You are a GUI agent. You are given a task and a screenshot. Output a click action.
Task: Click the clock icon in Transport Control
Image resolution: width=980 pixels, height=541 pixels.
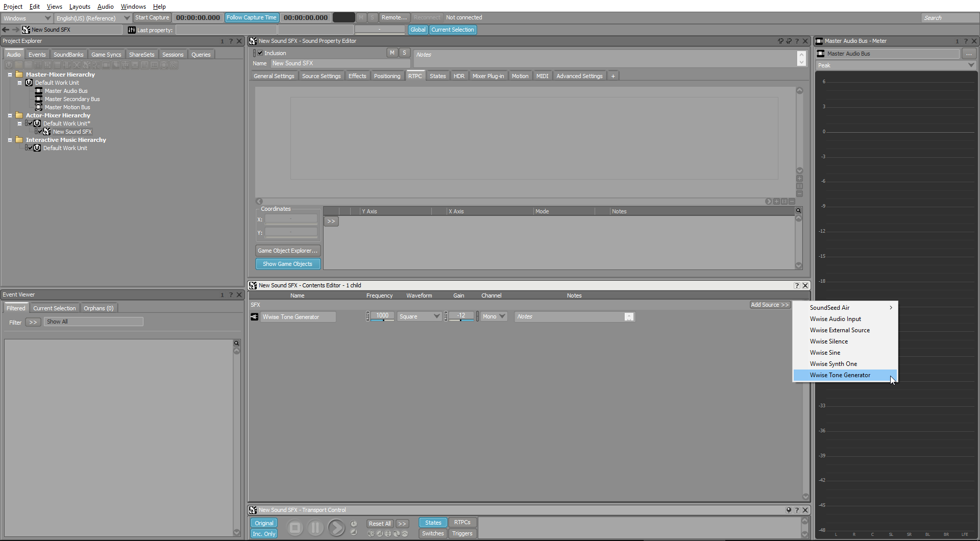(354, 524)
